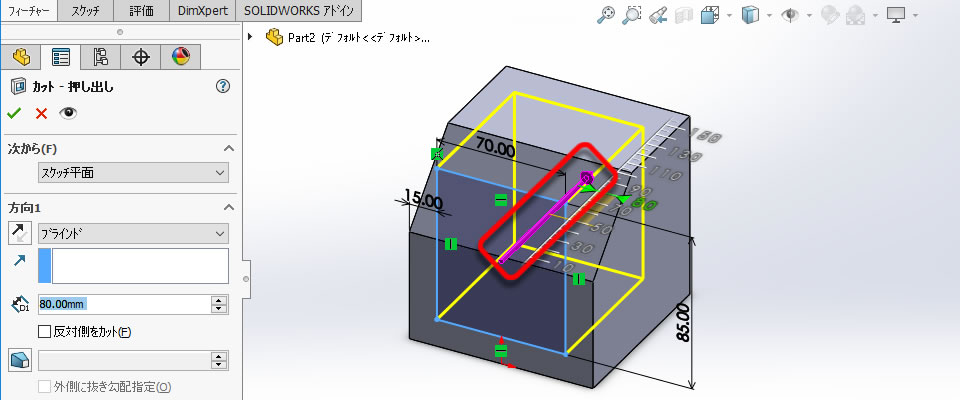Switch to the DimXpert tab
This screenshot has width=960, height=400.
click(202, 11)
